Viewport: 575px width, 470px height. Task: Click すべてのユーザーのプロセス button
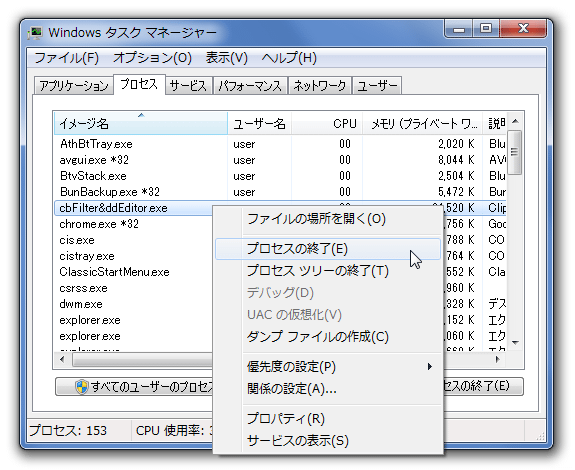point(134,386)
